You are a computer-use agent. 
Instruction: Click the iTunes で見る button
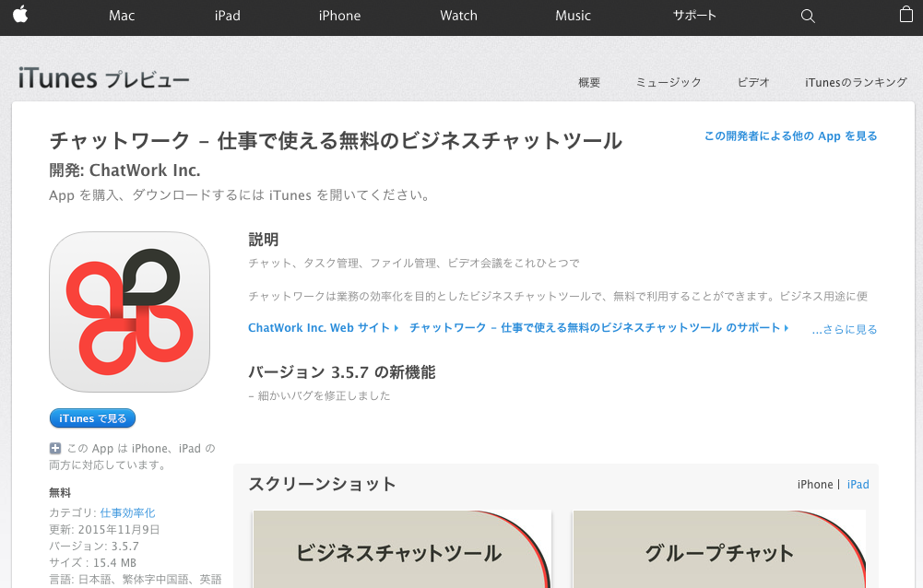(x=92, y=418)
